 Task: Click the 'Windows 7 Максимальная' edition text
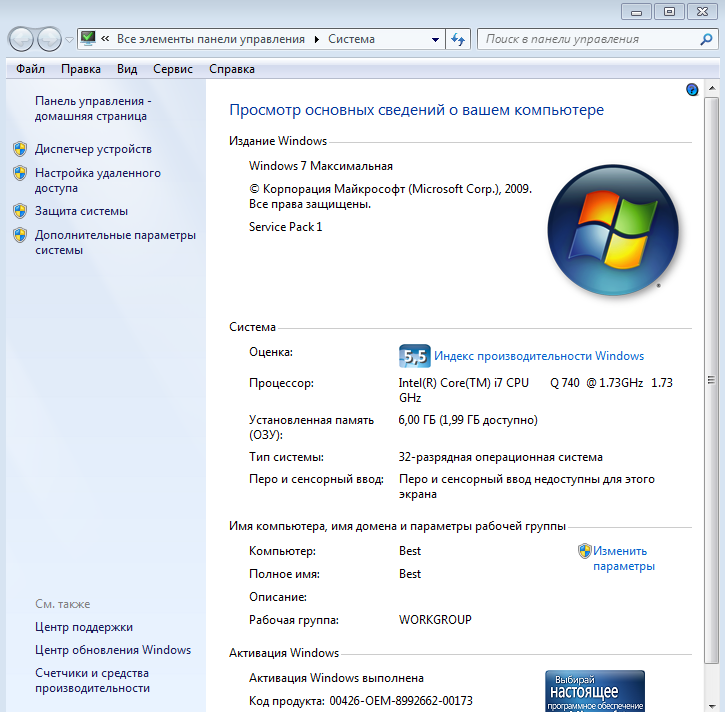(321, 166)
